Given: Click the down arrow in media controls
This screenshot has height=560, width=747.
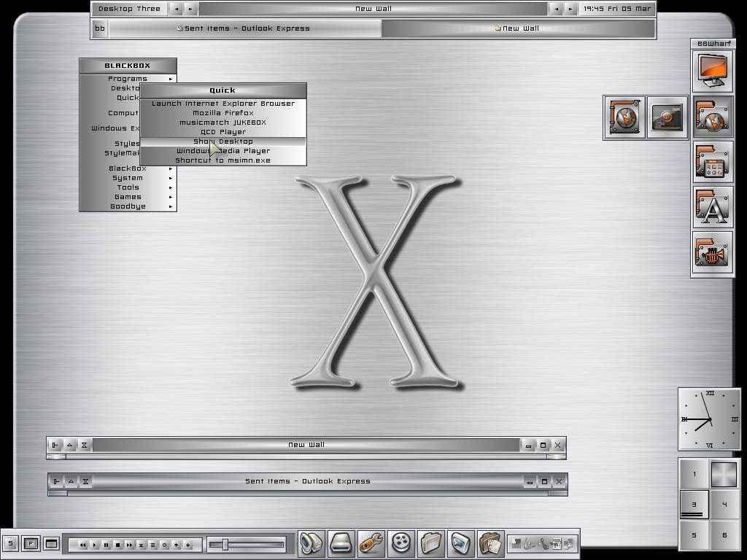Looking at the screenshot, I should (187, 545).
